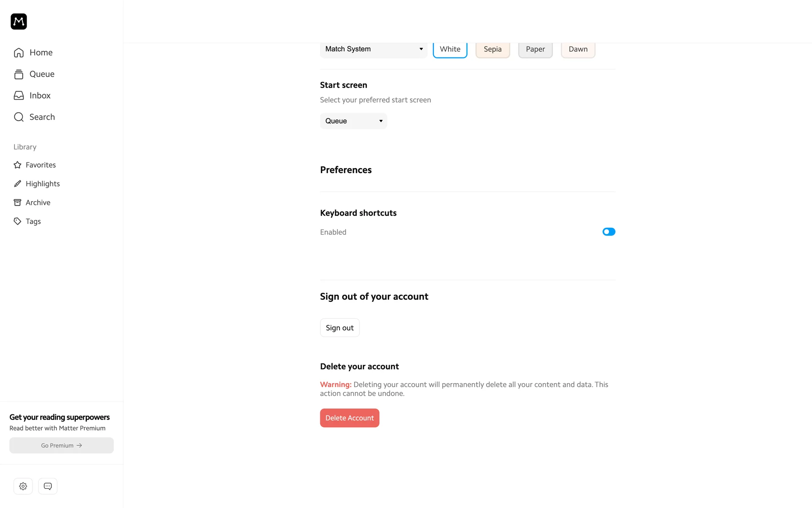
Task: Select the Sepia color theme
Action: (x=492, y=49)
